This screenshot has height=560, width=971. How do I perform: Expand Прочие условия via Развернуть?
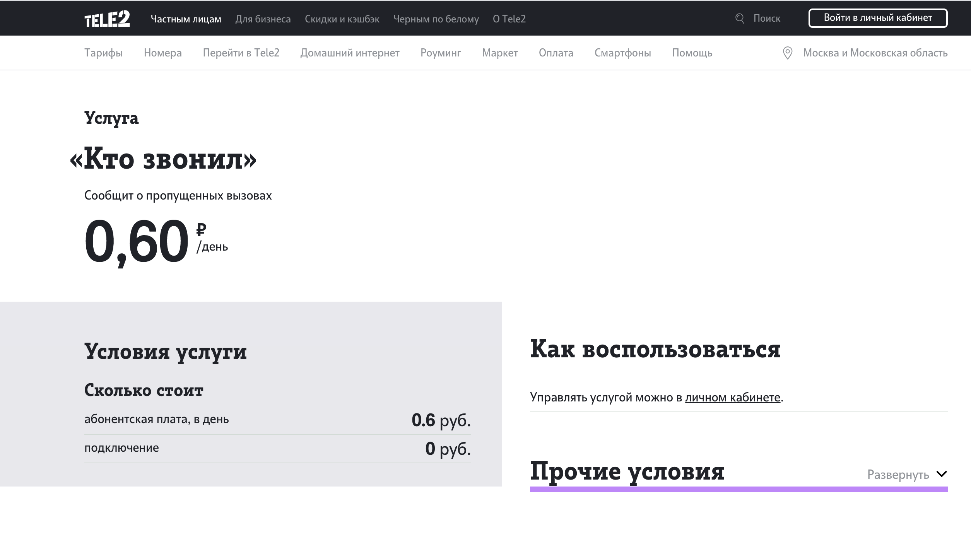tap(898, 474)
